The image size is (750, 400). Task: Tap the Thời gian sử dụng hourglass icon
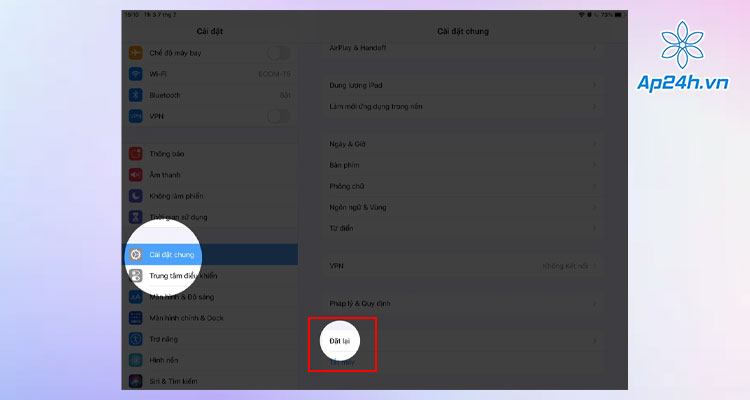click(x=135, y=217)
